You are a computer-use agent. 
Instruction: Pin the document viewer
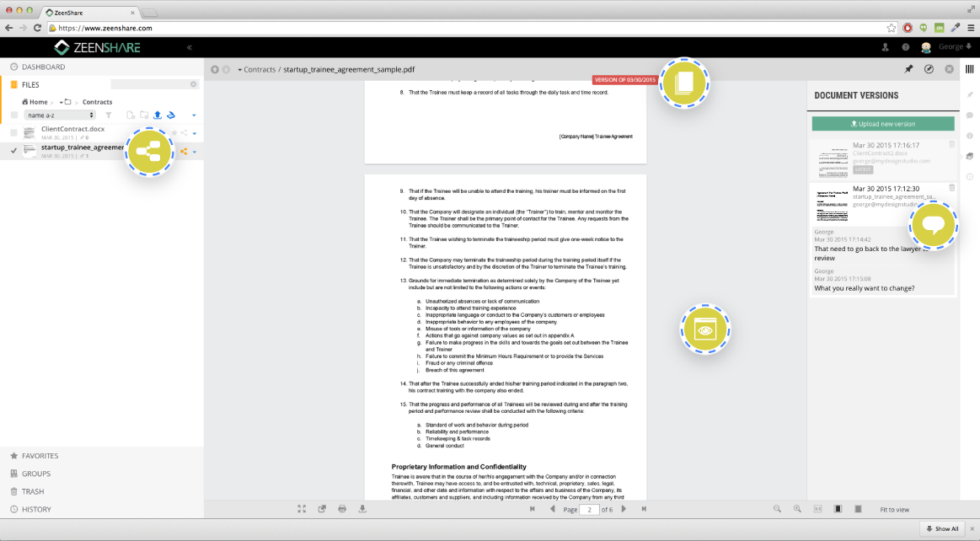point(908,69)
